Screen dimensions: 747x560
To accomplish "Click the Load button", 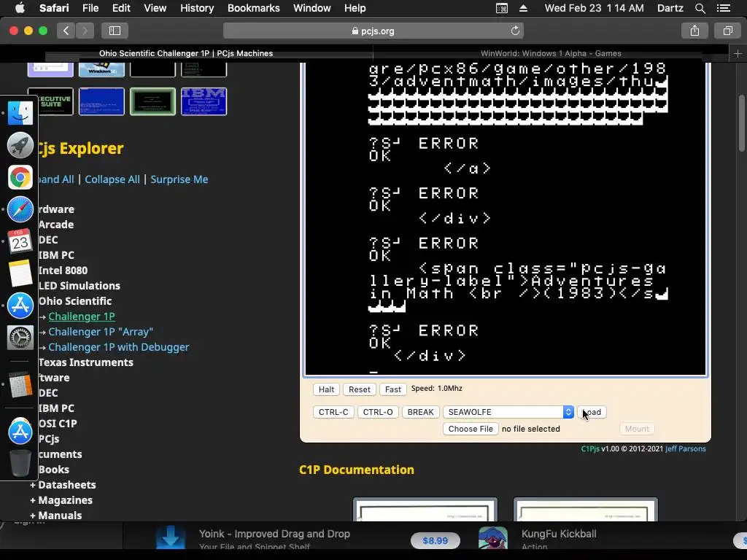I will (x=592, y=412).
